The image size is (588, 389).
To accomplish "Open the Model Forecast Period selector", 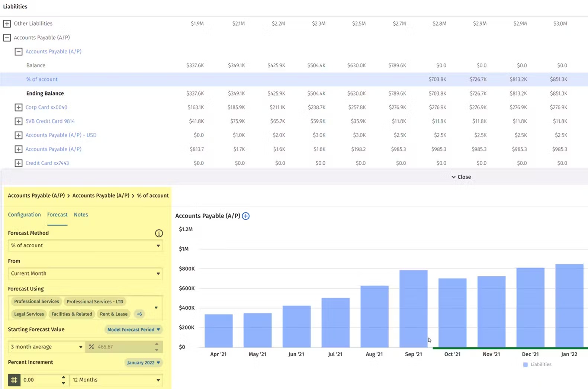I will point(134,329).
